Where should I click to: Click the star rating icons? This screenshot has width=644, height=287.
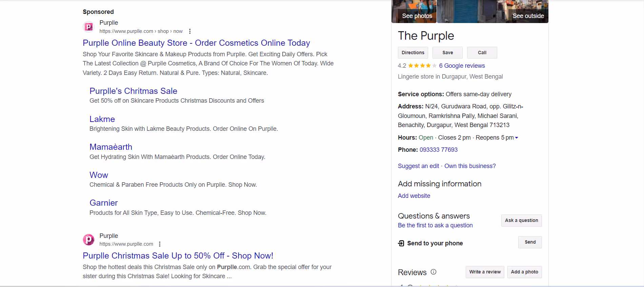pos(422,66)
